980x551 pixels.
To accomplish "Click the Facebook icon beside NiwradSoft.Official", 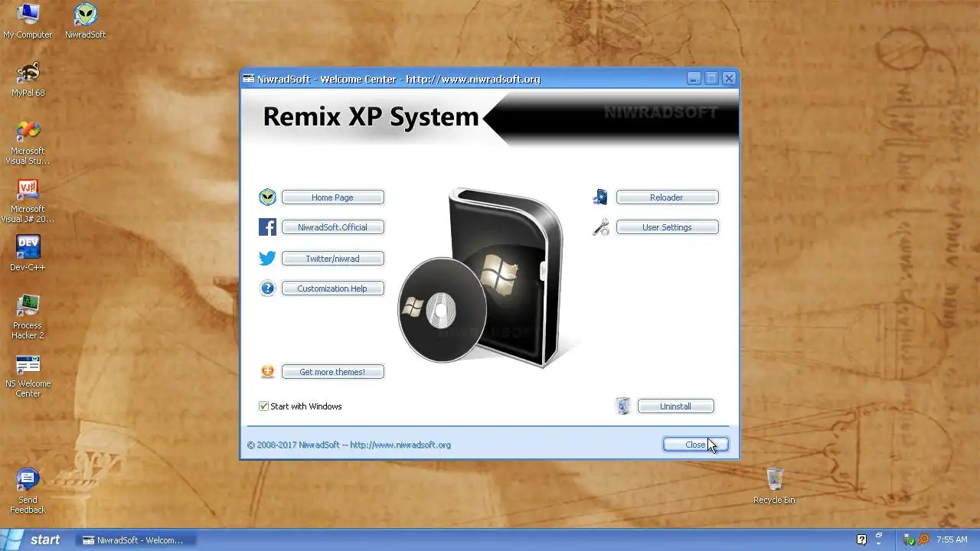I will coord(267,227).
